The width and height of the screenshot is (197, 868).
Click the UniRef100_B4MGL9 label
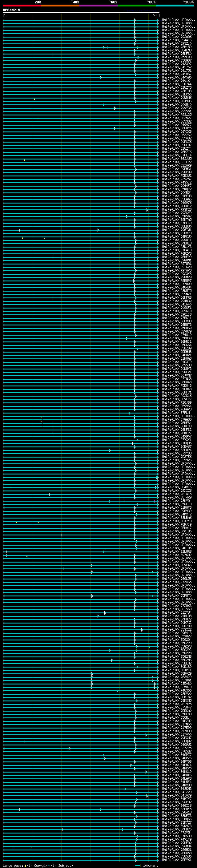(x=177, y=772)
